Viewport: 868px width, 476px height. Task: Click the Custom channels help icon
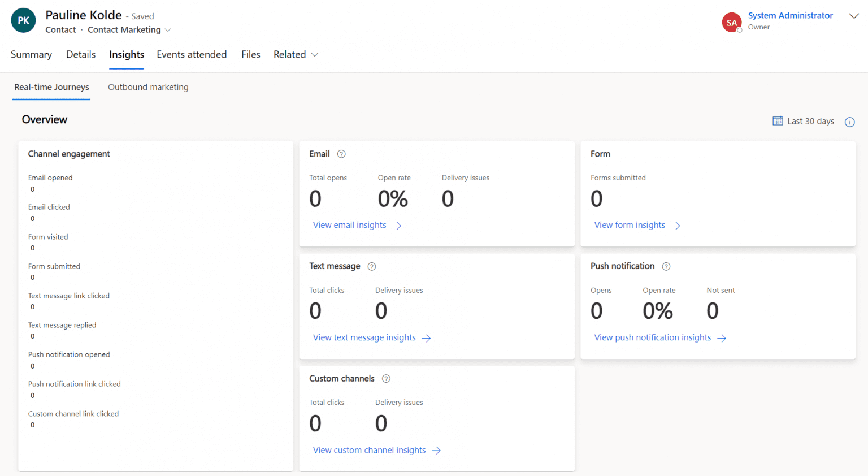386,378
